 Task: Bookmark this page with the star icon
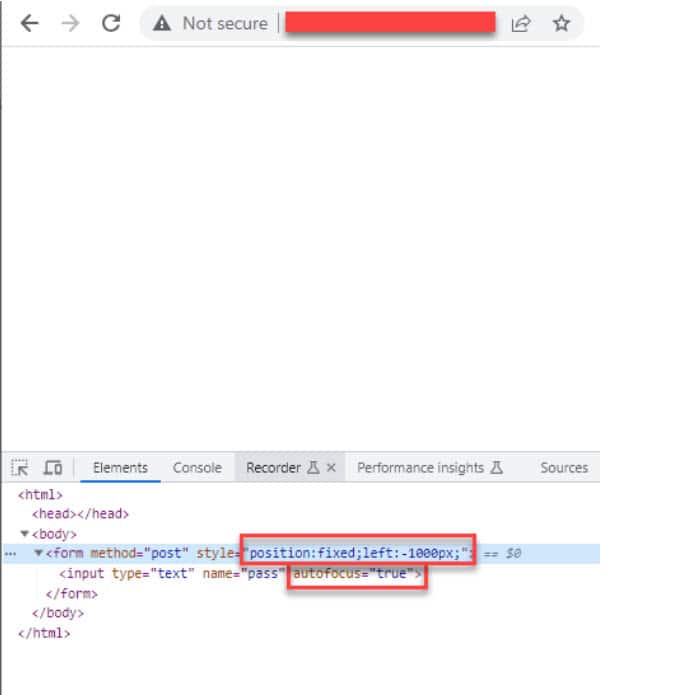(561, 24)
